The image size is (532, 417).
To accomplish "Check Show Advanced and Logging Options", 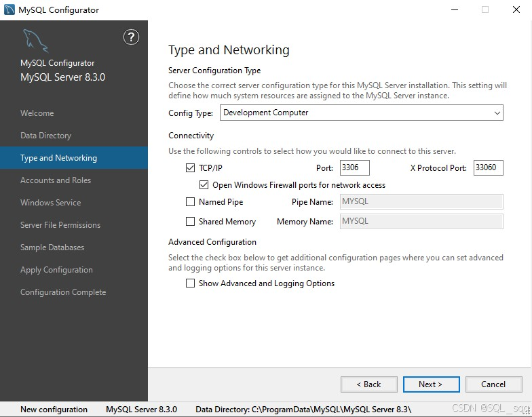I will click(190, 283).
